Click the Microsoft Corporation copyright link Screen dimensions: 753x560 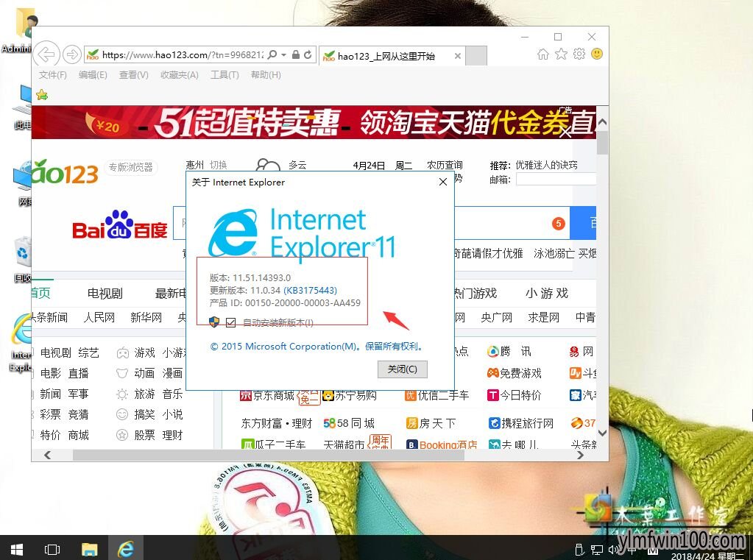tap(317, 347)
